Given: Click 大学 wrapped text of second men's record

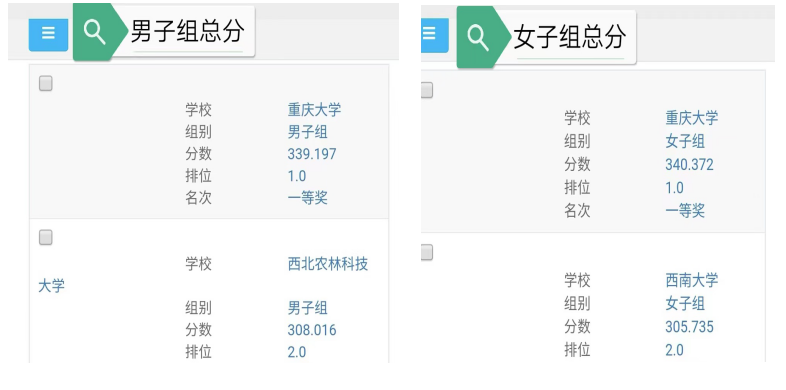Looking at the screenshot, I should pos(52,286).
